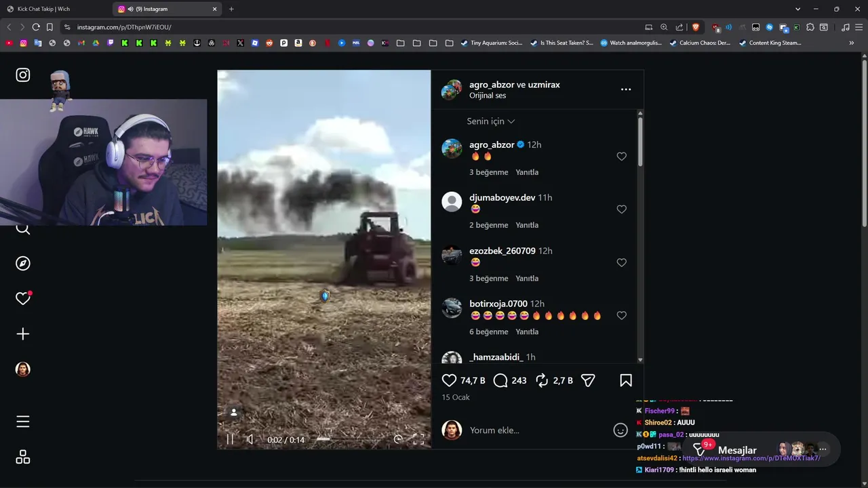The image size is (868, 488).
Task: Enter fullscreen on the video player
Action: coord(418,439)
